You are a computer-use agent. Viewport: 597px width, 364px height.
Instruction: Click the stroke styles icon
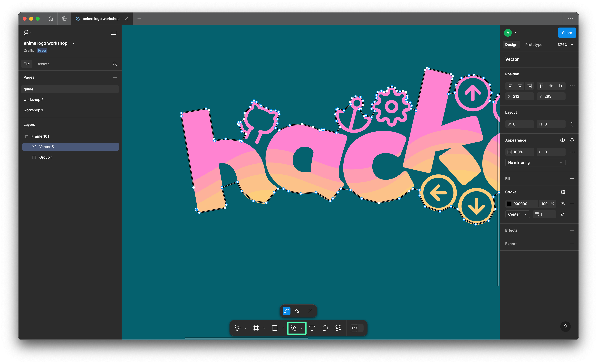[563, 192]
